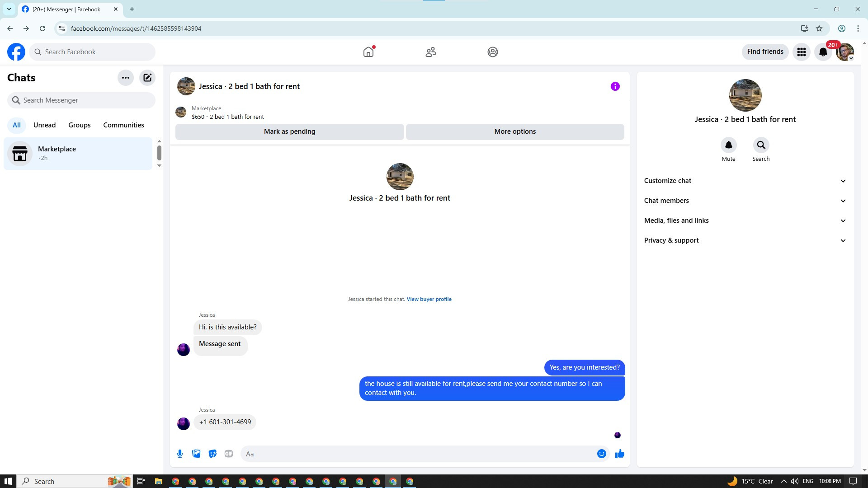Viewport: 868px width, 488px height.
Task: Switch to the Groups chats filter
Action: coord(80,125)
